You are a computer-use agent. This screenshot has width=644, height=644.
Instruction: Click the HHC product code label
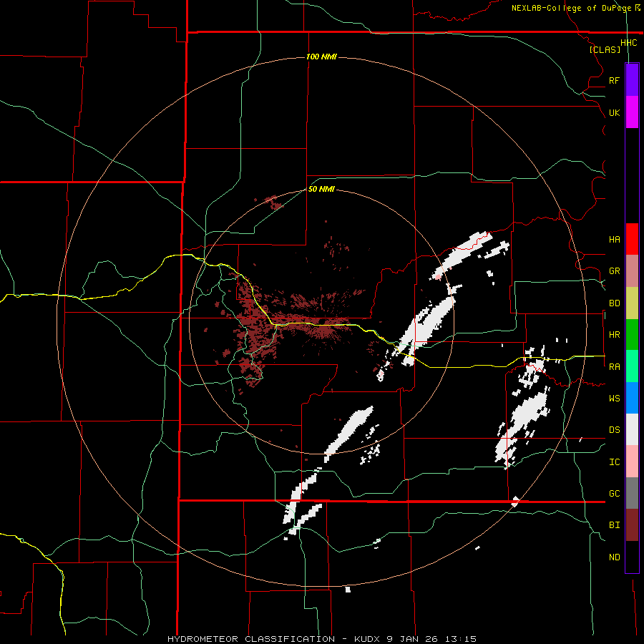(x=629, y=43)
